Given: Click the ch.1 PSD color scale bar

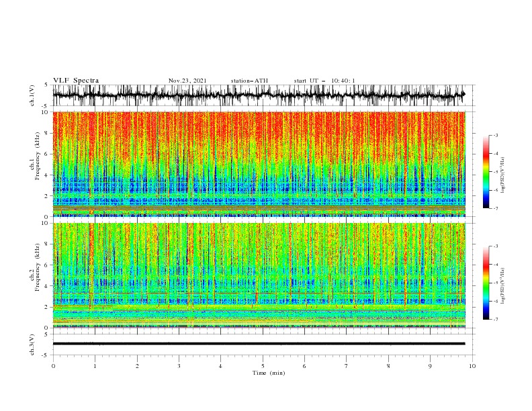Looking at the screenshot, I should point(486,172).
